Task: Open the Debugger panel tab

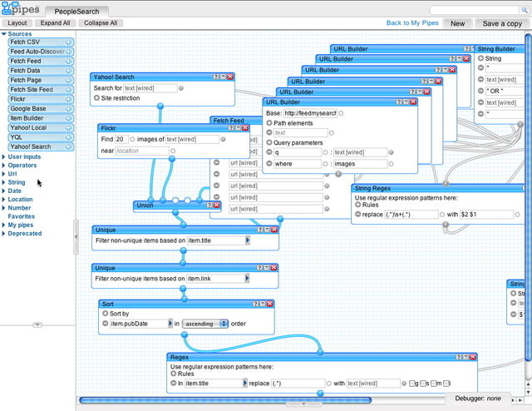Action: 478,398
